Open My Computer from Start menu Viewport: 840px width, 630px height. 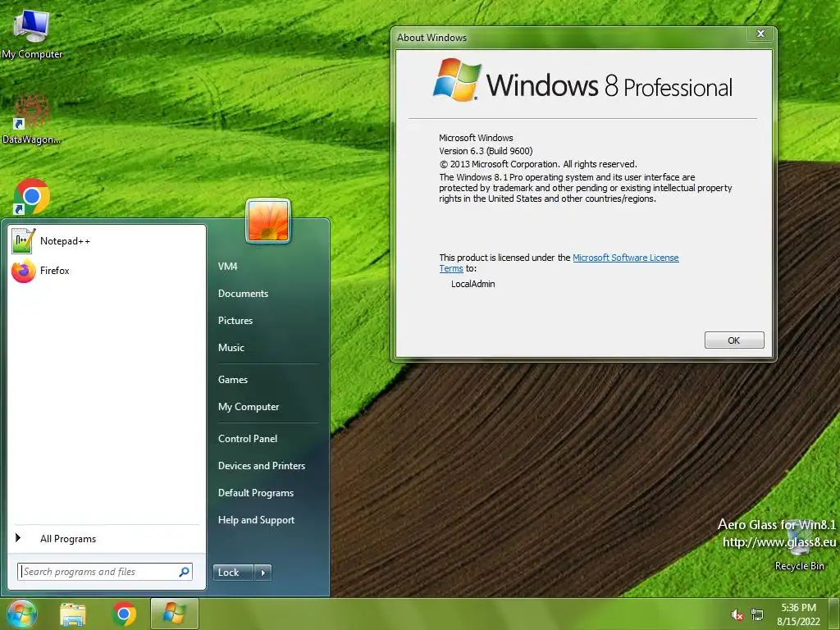point(249,407)
